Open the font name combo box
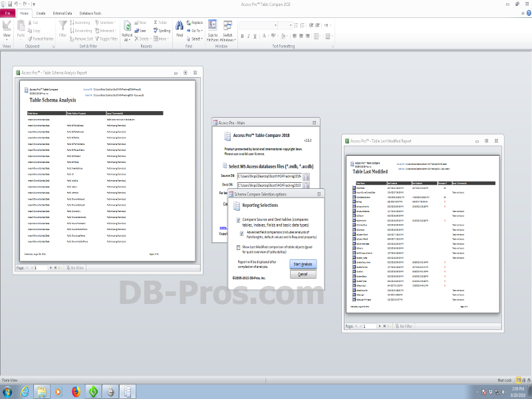 tap(258, 25)
